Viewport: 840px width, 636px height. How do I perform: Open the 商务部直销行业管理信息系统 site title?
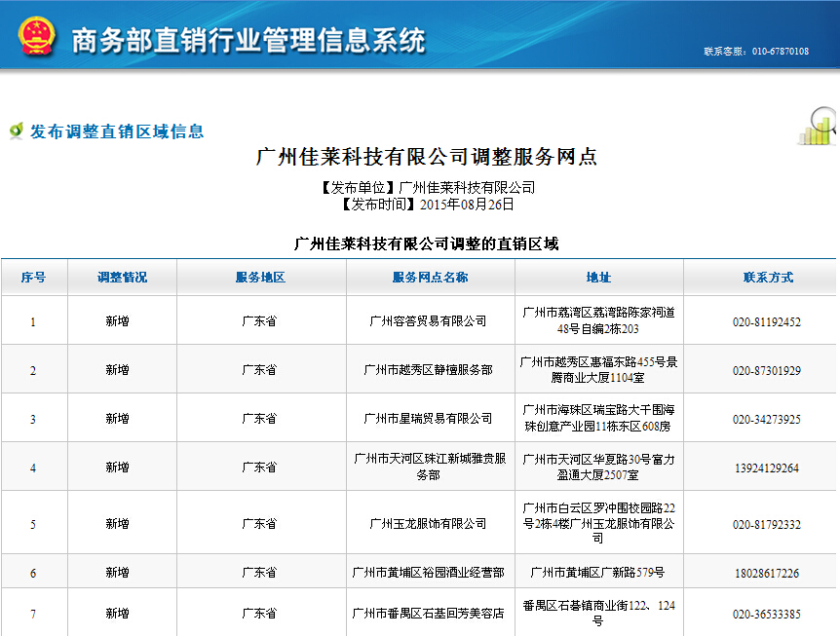click(248, 40)
